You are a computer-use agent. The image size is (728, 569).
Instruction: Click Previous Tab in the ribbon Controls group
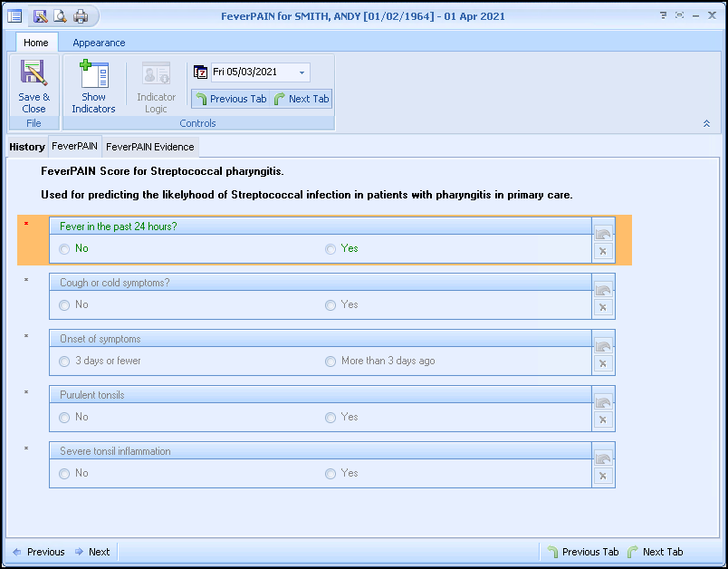click(x=231, y=99)
